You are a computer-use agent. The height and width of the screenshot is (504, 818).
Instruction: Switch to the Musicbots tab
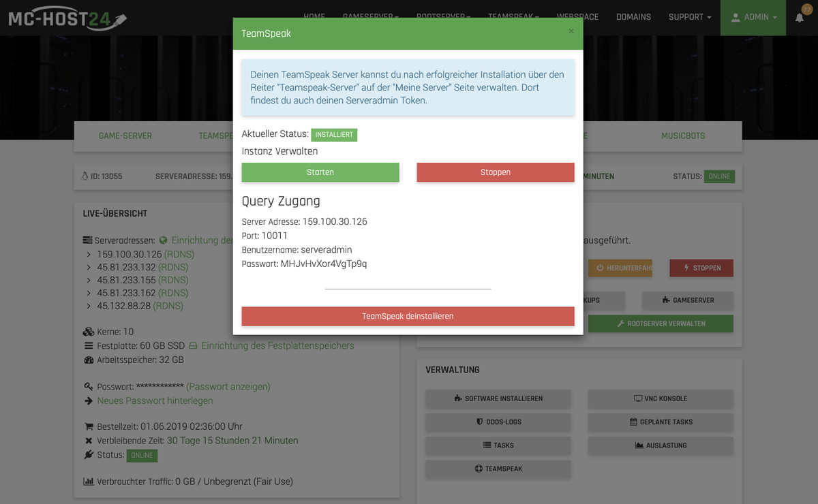[x=684, y=136]
